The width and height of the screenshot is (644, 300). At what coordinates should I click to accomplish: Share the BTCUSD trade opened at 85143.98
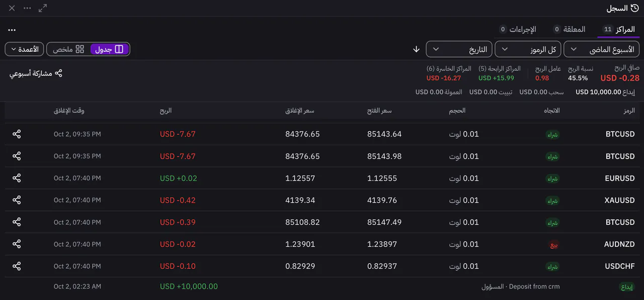[17, 157]
